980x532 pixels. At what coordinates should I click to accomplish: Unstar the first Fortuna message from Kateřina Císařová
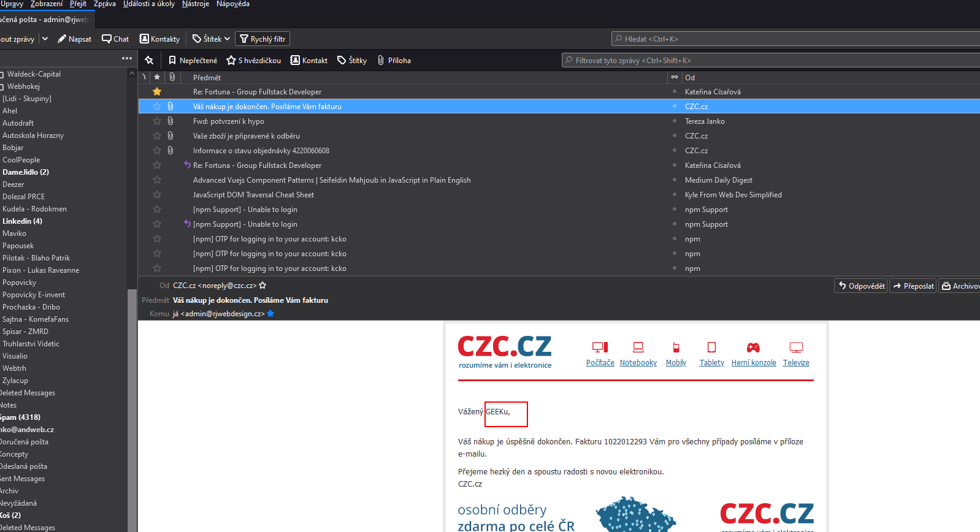tap(157, 92)
